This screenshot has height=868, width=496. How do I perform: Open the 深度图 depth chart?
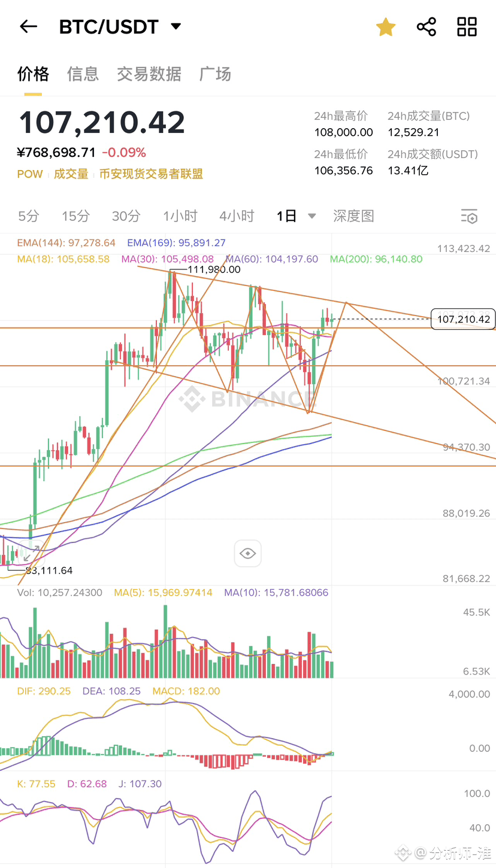point(353,216)
